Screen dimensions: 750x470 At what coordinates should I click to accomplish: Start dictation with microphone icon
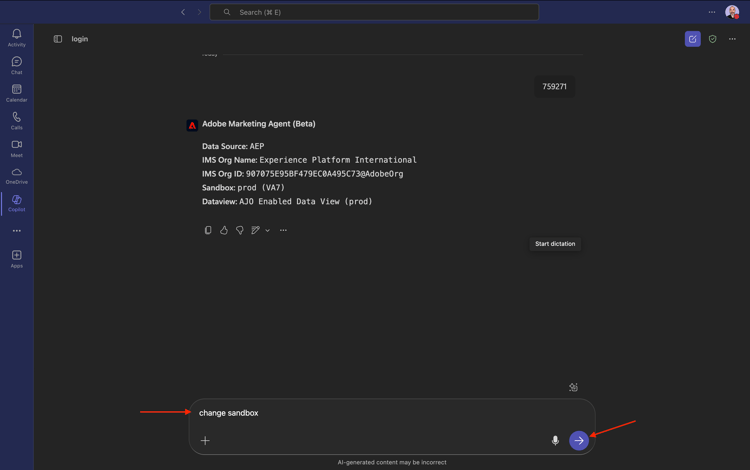555,440
